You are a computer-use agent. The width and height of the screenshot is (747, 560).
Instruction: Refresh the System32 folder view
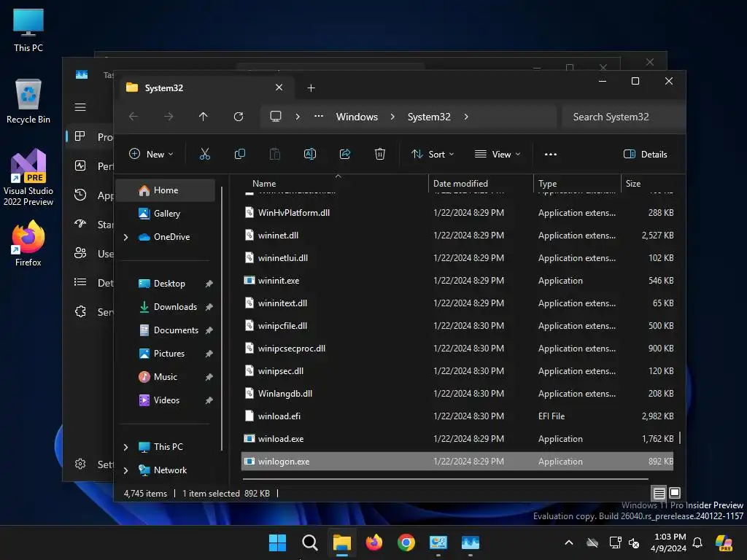pyautogui.click(x=239, y=117)
